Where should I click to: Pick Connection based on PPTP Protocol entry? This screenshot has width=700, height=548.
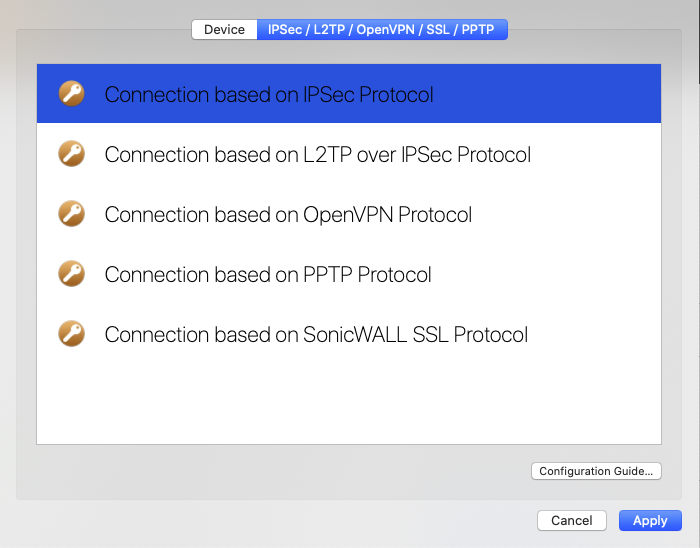click(x=349, y=274)
